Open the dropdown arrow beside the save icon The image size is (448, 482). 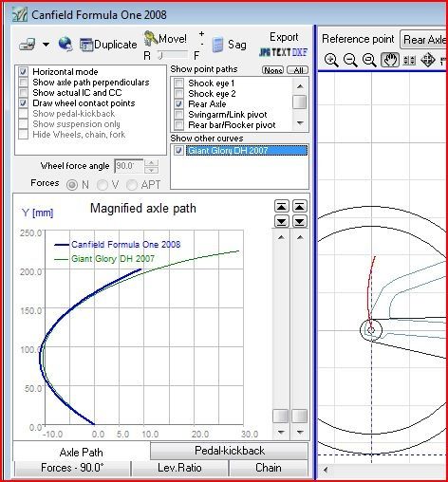click(46, 45)
